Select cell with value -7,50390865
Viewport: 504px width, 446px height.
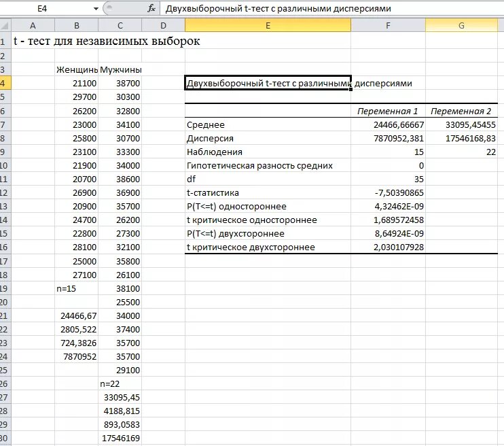click(x=388, y=192)
